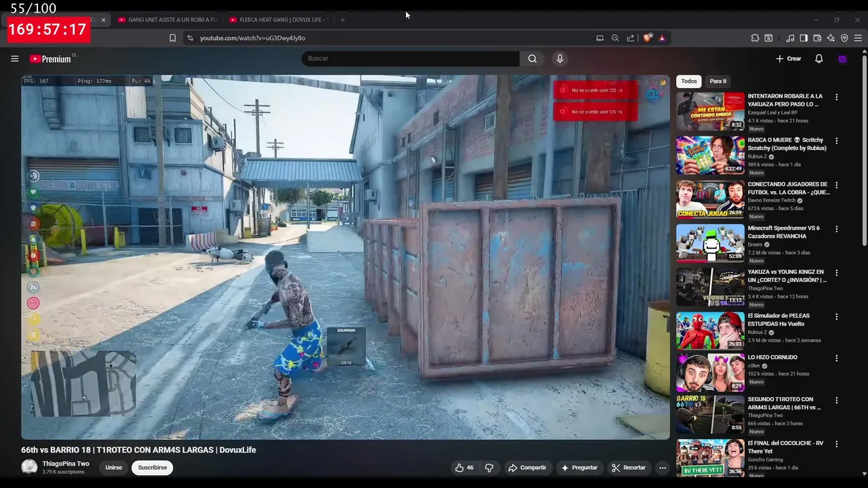This screenshot has height=488, width=868.
Task: Open options for SEGUNDO T1ROTEO CON ARM4S LARGAS
Action: 836,400
